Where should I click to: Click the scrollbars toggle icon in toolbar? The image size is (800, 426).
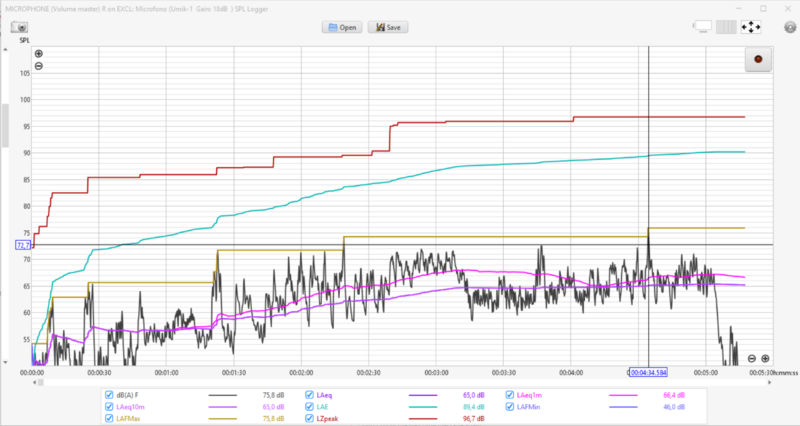click(703, 27)
